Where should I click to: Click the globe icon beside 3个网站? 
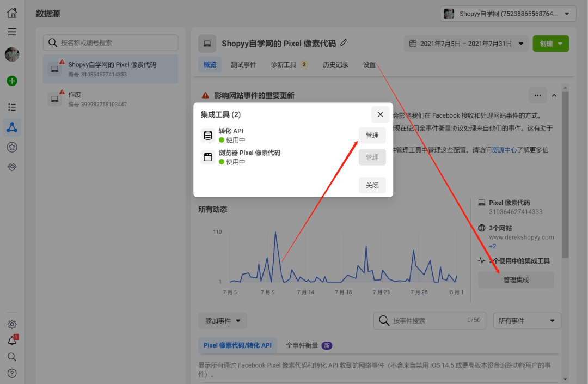[x=482, y=228]
